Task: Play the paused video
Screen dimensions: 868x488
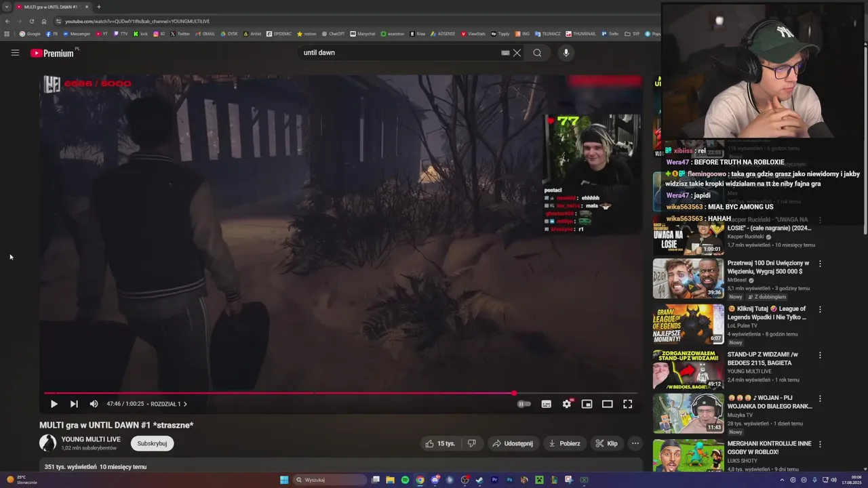Action: click(x=54, y=404)
